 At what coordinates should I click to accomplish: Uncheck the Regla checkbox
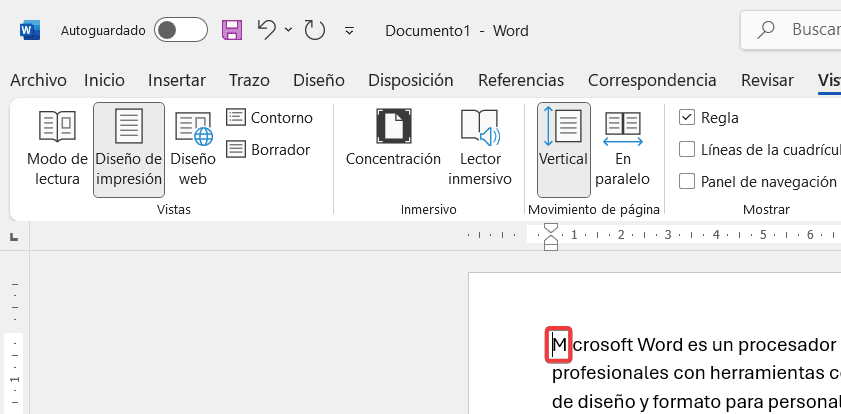[687, 117]
